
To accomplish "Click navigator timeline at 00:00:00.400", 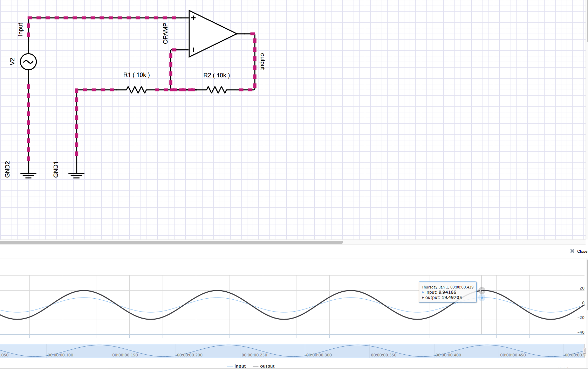I will [448, 355].
